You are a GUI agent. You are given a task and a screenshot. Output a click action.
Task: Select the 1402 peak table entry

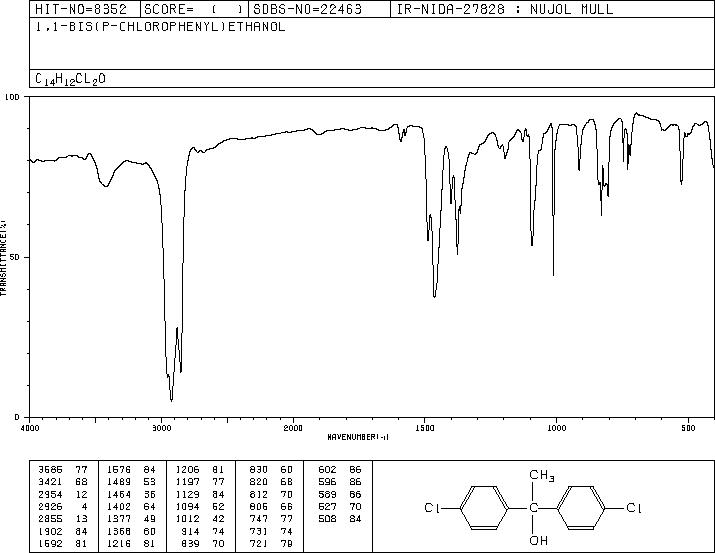(x=131, y=506)
